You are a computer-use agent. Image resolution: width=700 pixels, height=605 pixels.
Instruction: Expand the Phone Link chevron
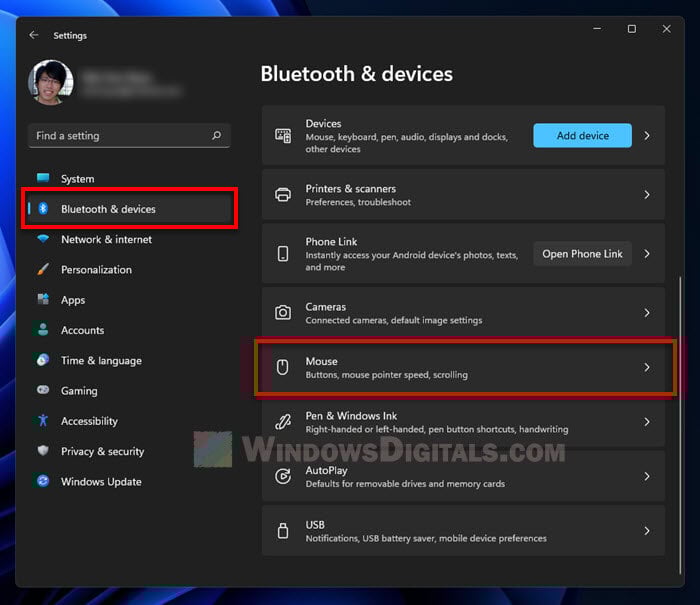click(x=647, y=254)
